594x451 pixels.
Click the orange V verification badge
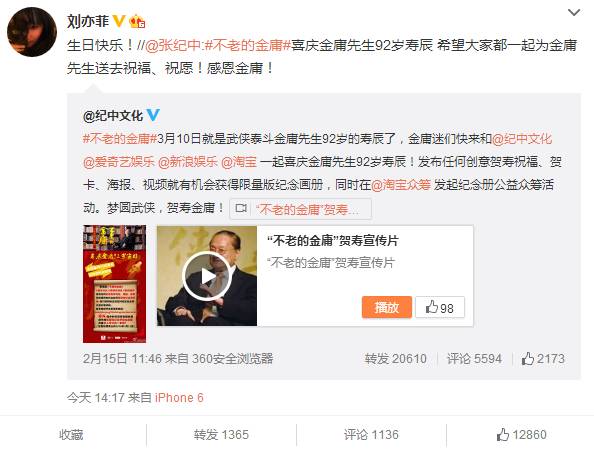pyautogui.click(x=119, y=21)
